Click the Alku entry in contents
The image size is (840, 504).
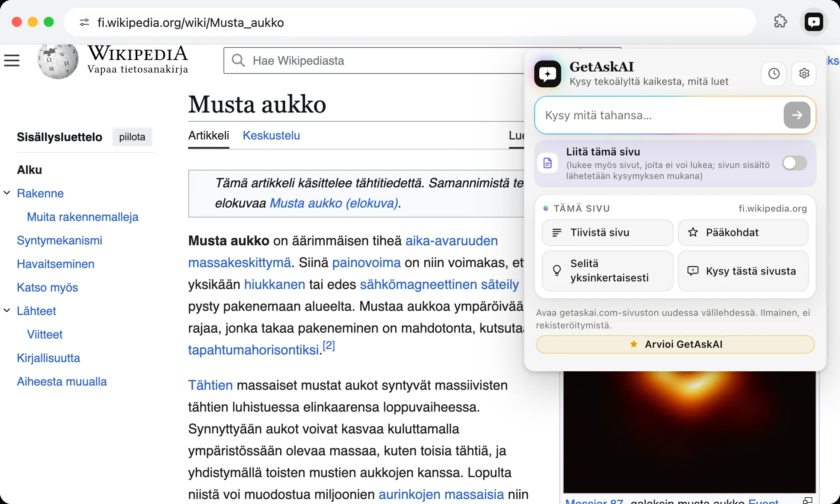pyautogui.click(x=29, y=170)
